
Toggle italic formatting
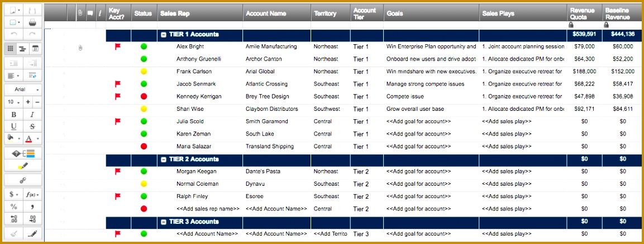tap(32, 115)
